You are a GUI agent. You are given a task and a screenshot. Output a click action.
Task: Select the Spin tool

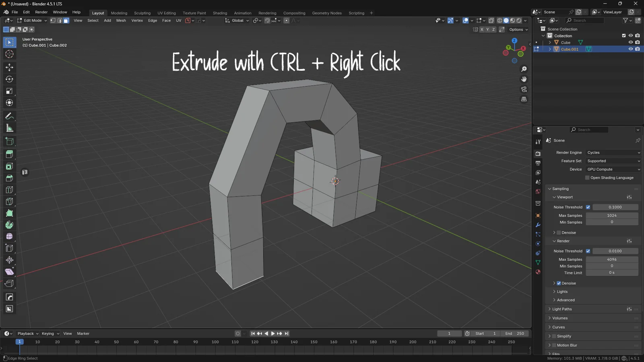9,225
